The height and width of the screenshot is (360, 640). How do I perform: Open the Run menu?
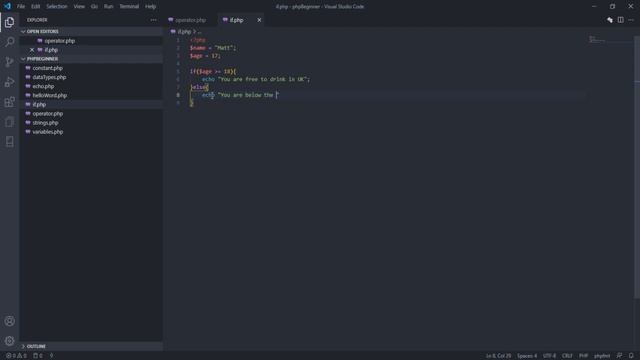click(x=108, y=7)
